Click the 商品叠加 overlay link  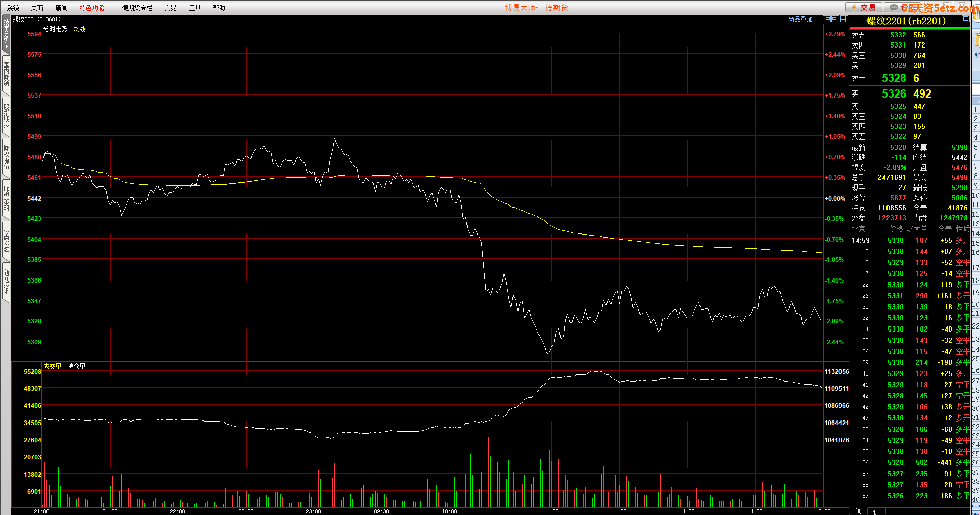click(800, 19)
